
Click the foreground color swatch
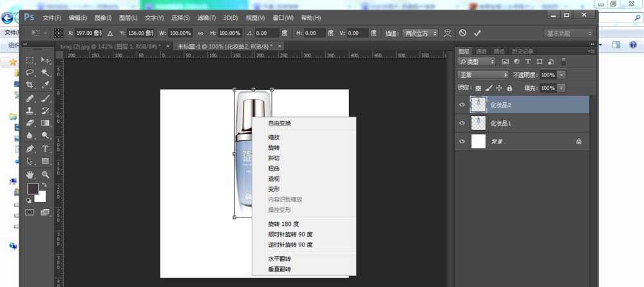point(32,189)
